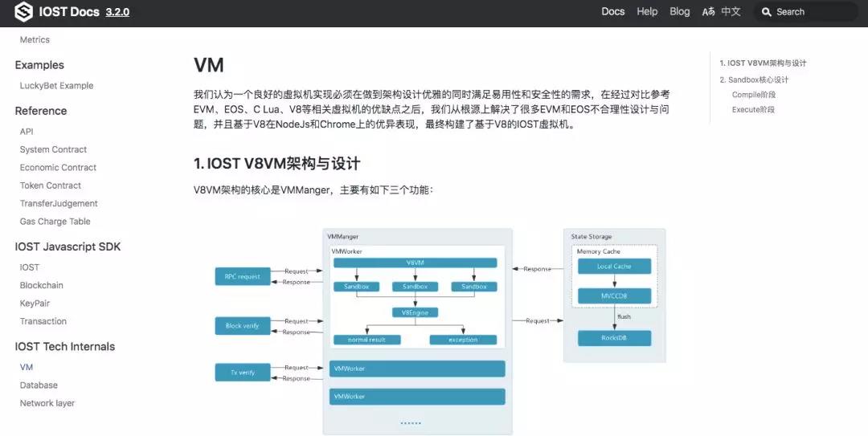Open the Network layer page
Image resolution: width=868 pixels, height=436 pixels.
(47, 403)
